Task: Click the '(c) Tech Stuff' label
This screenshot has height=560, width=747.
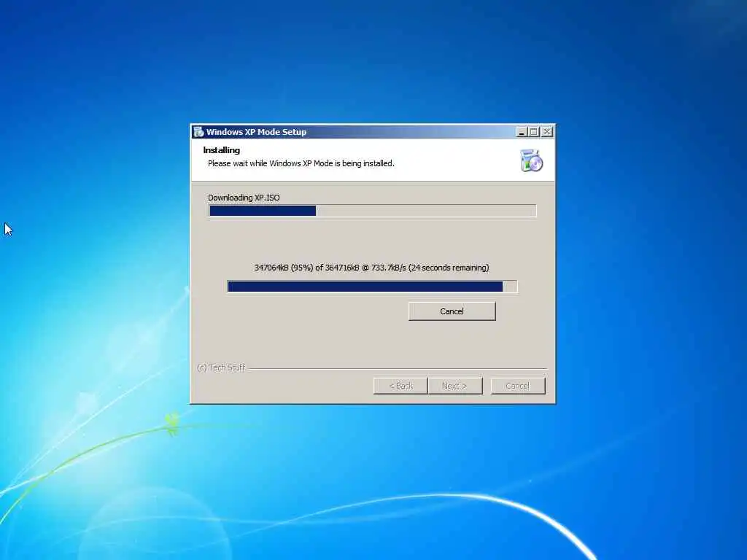Action: (221, 367)
